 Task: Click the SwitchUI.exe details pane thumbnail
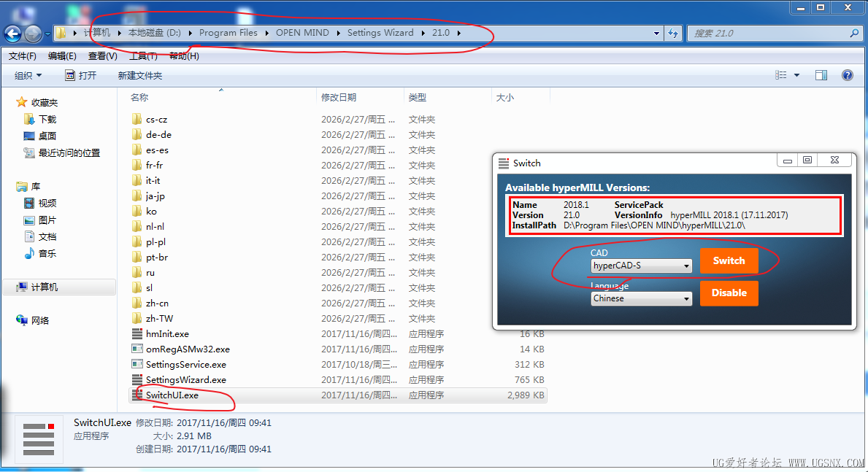click(39, 439)
